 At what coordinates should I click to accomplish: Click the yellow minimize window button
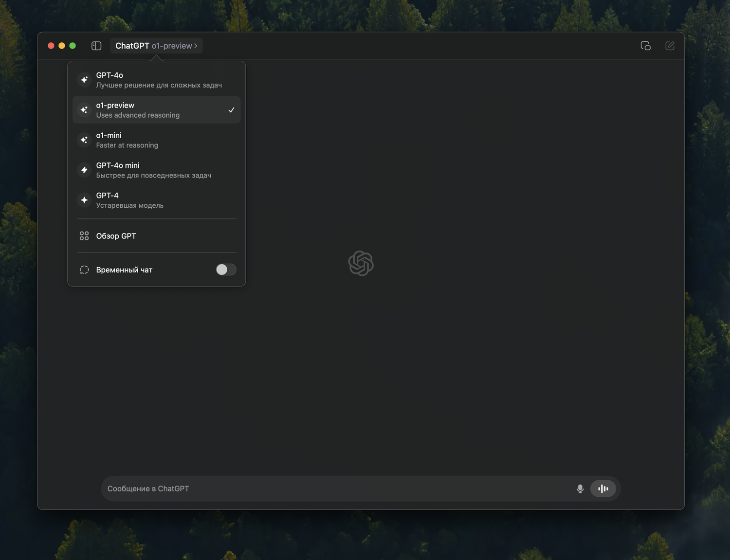[62, 46]
